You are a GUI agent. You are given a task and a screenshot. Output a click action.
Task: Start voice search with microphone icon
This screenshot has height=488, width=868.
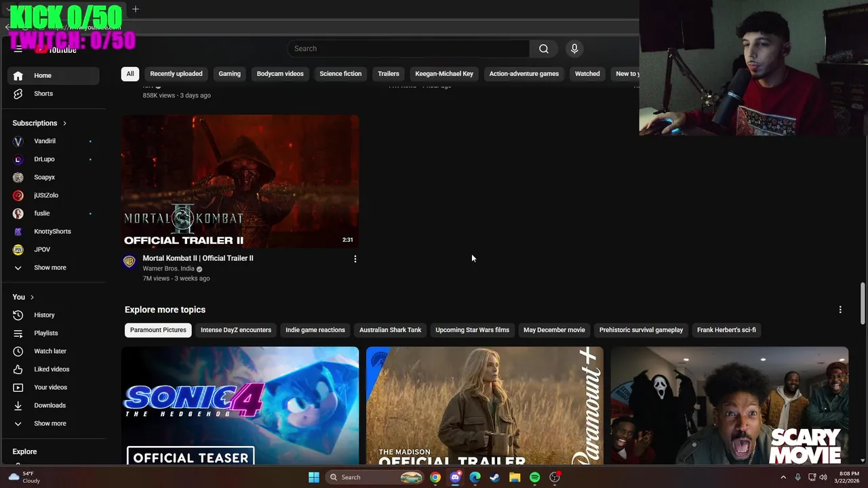click(574, 49)
